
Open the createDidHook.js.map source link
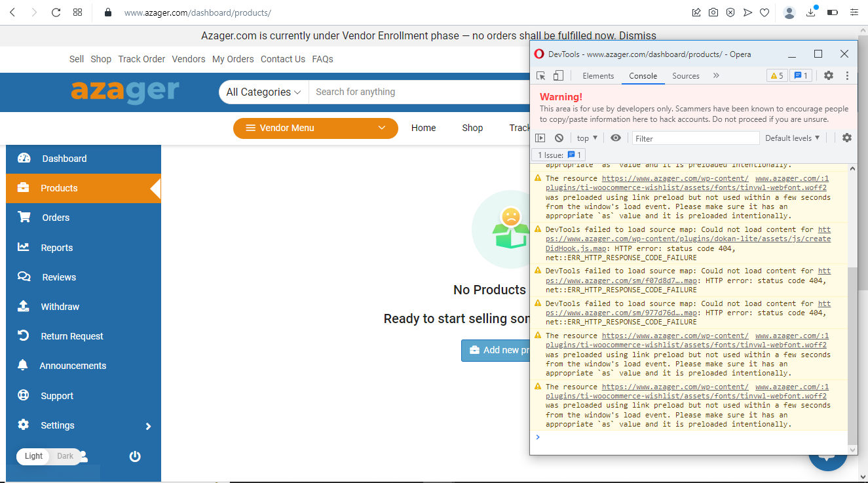point(688,239)
